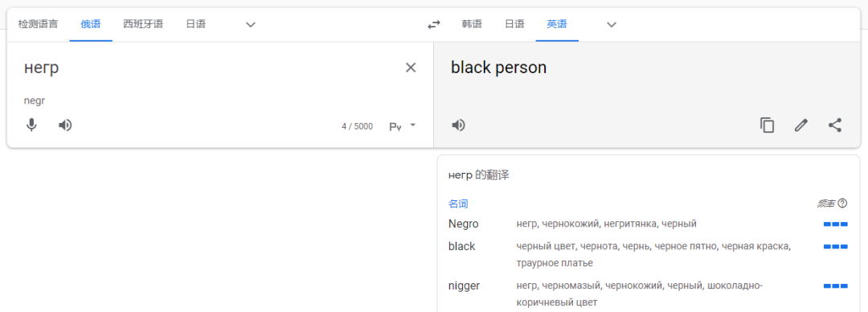
Task: Swap source and target languages
Action: point(434,24)
